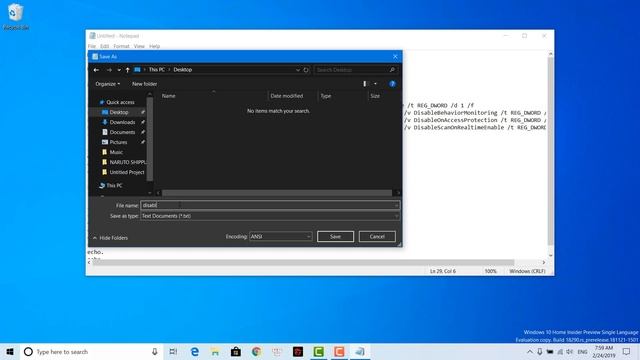Click the file list horizontal scrollbar
Viewport: 640px width, 360px height.
click(x=277, y=193)
